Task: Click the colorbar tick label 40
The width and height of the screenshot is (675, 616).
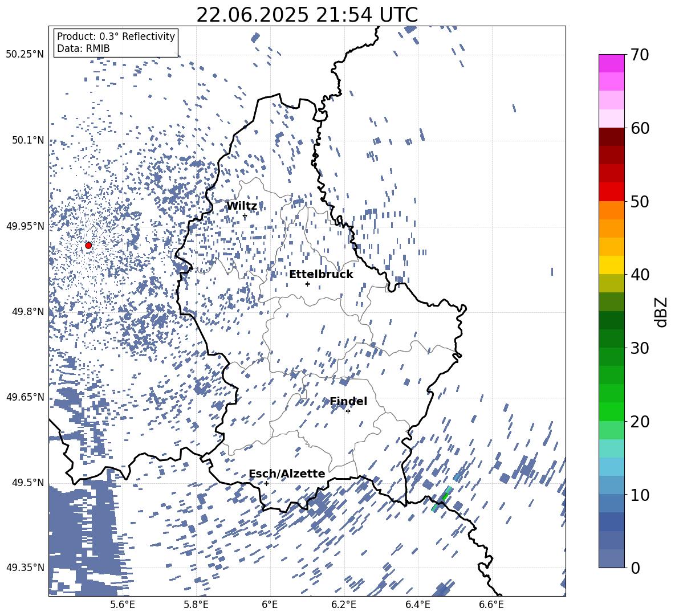Action: click(x=640, y=275)
